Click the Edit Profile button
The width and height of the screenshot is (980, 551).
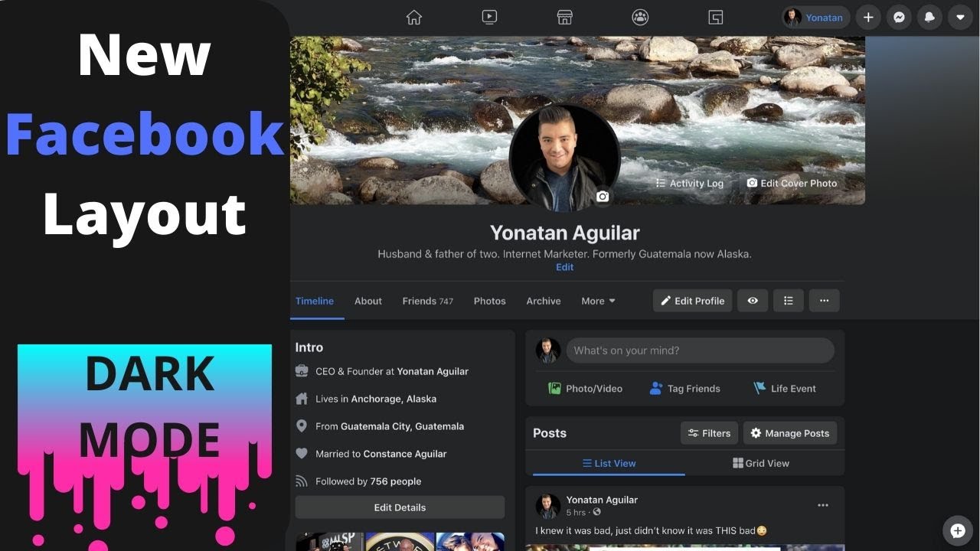point(693,301)
